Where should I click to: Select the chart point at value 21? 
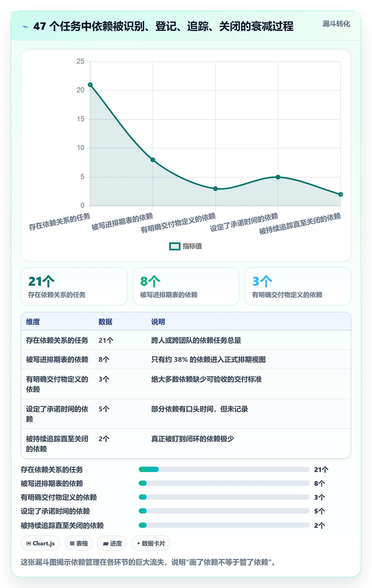[90, 85]
